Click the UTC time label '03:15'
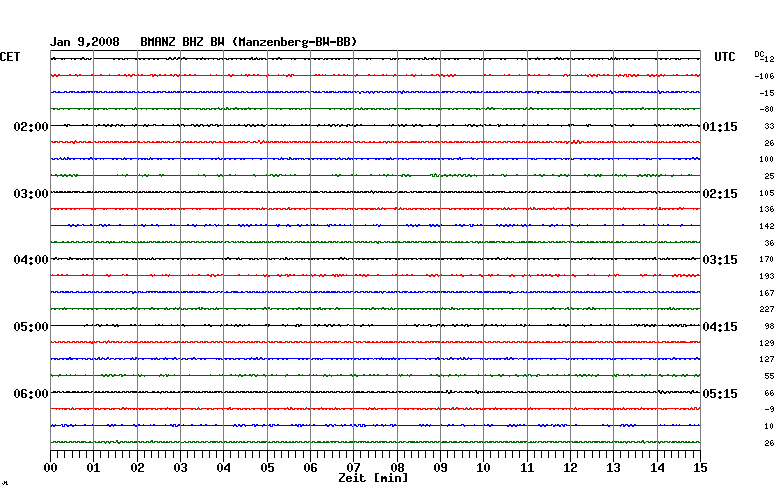 [720, 260]
